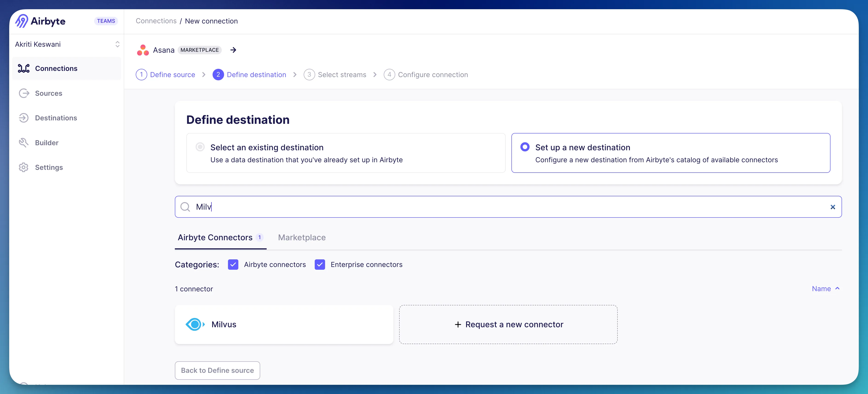Screen dimensions: 868x394
Task: Open Connections via its sidebar icon
Action: tap(24, 68)
